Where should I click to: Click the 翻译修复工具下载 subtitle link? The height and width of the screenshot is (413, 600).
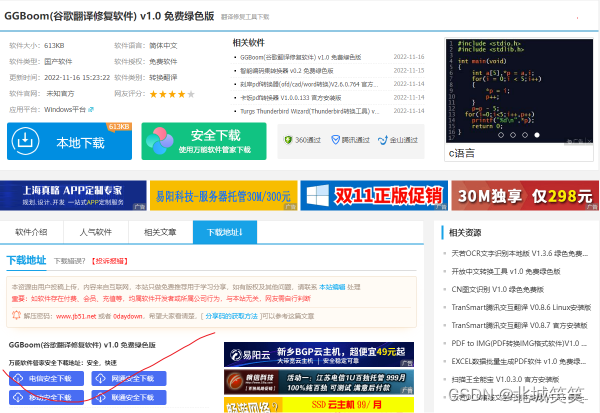point(245,17)
